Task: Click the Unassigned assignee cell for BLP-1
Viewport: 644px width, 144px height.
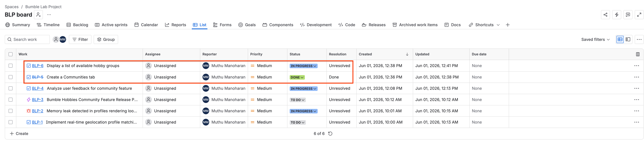Action: point(171,122)
